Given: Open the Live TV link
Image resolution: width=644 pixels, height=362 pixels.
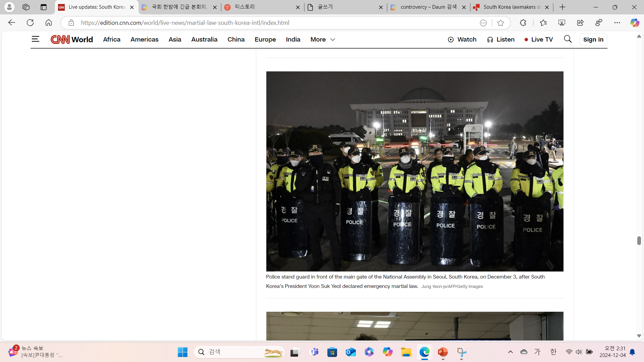Looking at the screenshot, I should coord(538,40).
